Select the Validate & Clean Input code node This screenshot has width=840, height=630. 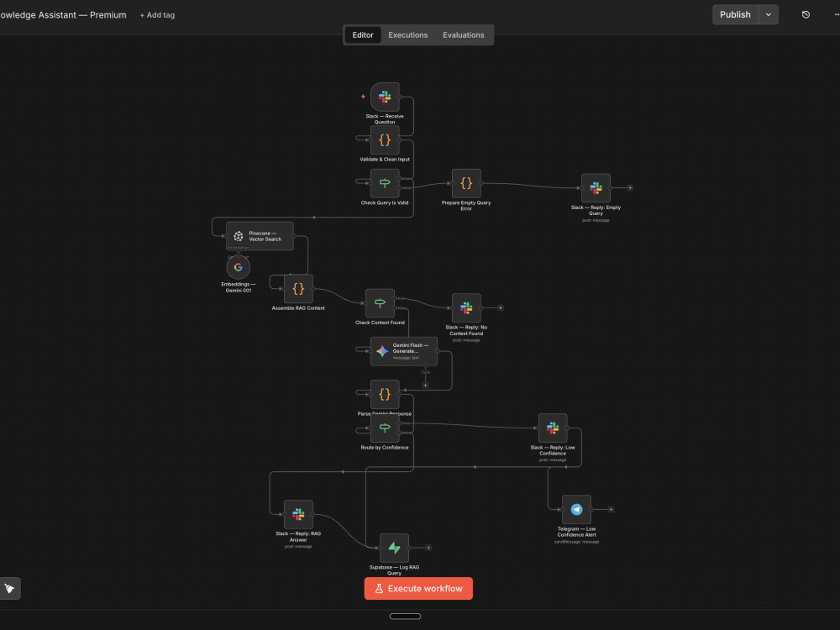pos(385,140)
